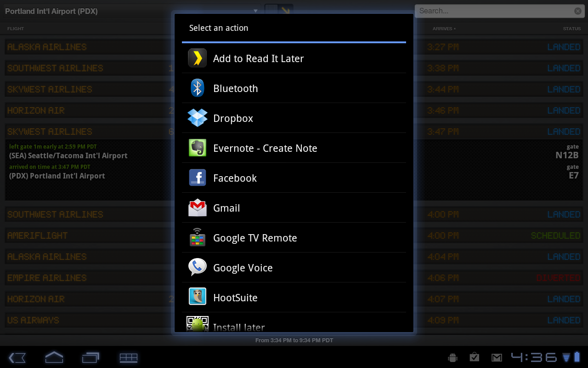Choose the Bluetooth icon
Image resolution: width=588 pixels, height=368 pixels.
pos(198,88)
